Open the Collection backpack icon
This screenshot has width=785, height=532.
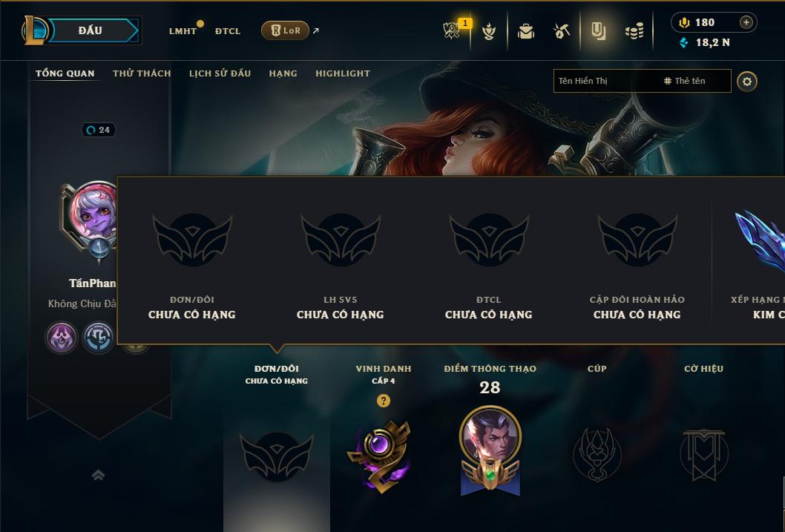tap(525, 31)
